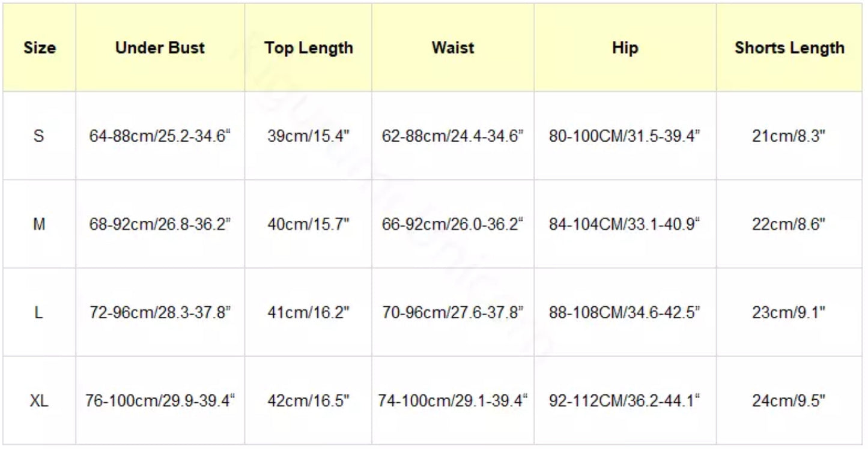
Task: Select the 92-112CM hip measurement cell
Action: pyautogui.click(x=625, y=401)
